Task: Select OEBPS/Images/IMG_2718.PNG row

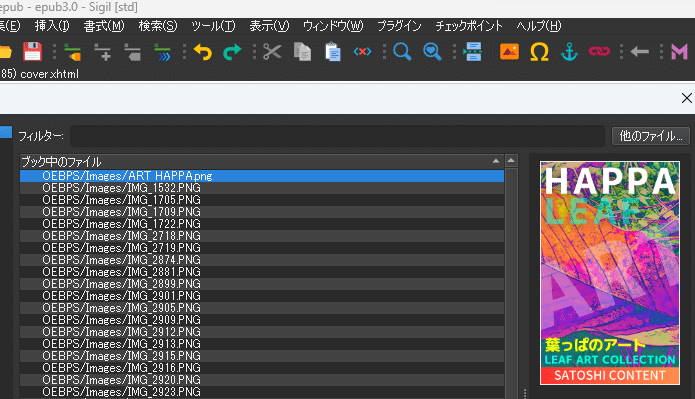Action: (x=262, y=236)
